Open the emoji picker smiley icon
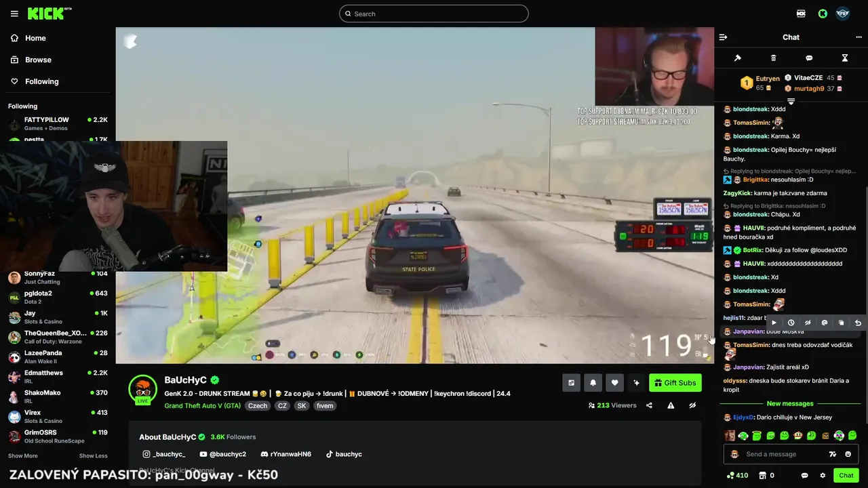The height and width of the screenshot is (488, 868). pos(848,454)
